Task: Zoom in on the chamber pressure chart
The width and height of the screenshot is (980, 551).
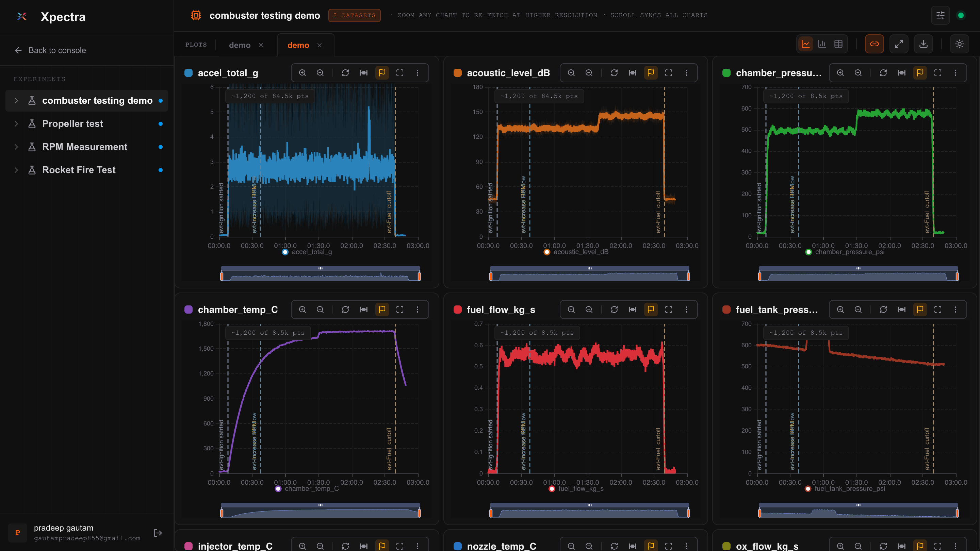Action: point(840,73)
